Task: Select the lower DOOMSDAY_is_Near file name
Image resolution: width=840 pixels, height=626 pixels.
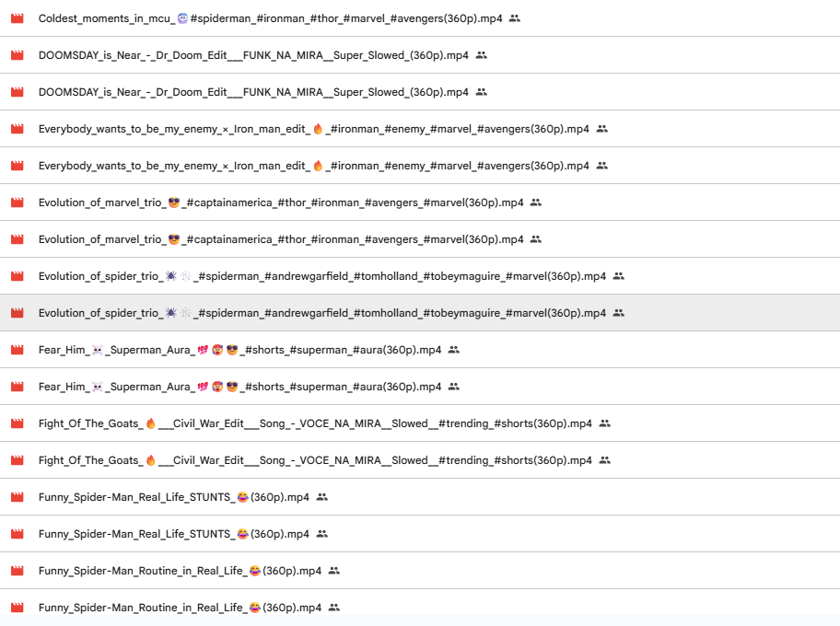Action: (253, 92)
